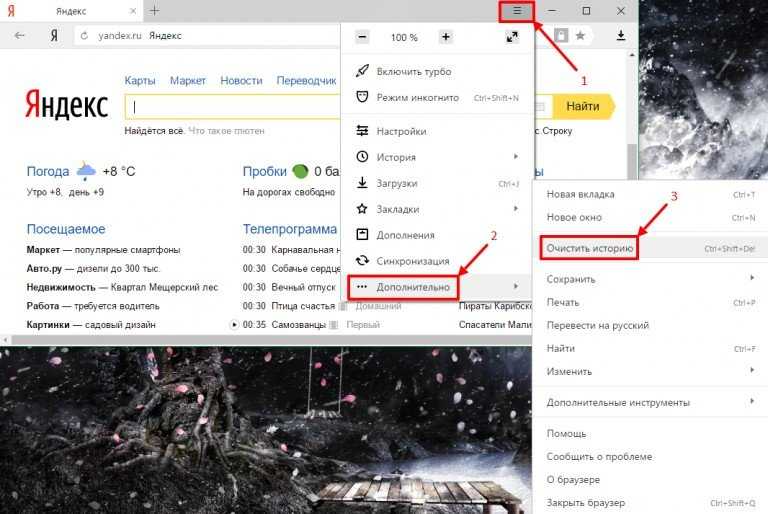The width and height of the screenshot is (768, 514).
Task: Bookmark page with toolbar star icon
Action: (x=580, y=35)
